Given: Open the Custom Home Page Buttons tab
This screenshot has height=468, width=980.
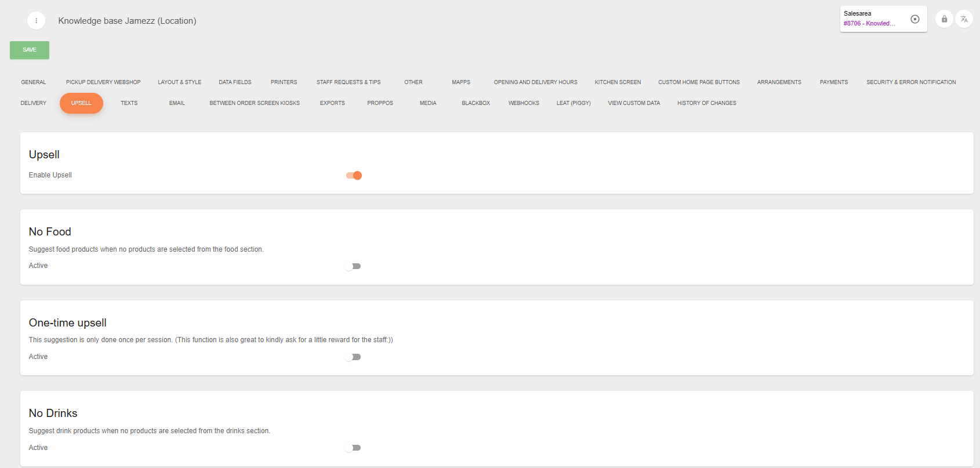Looking at the screenshot, I should pos(699,82).
